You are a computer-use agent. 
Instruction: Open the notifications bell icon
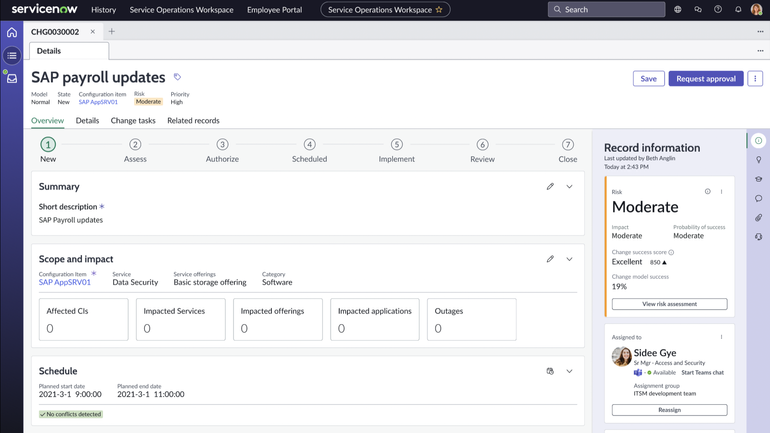tap(738, 9)
